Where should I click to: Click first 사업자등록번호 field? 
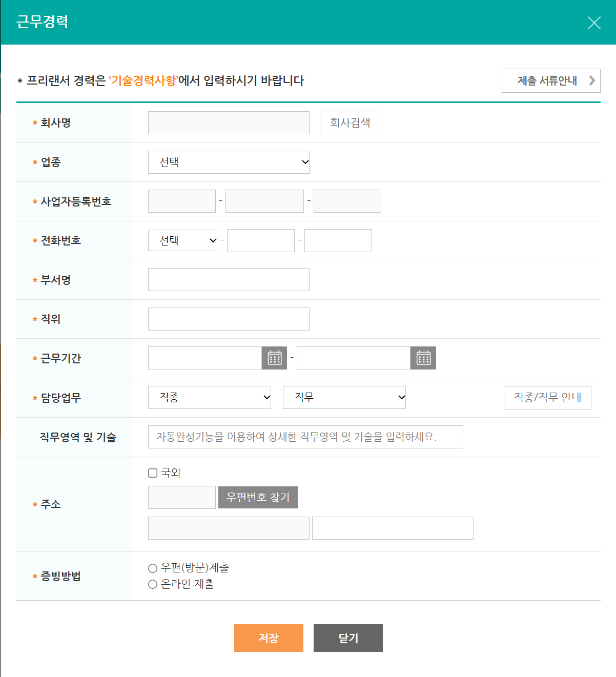tap(182, 201)
